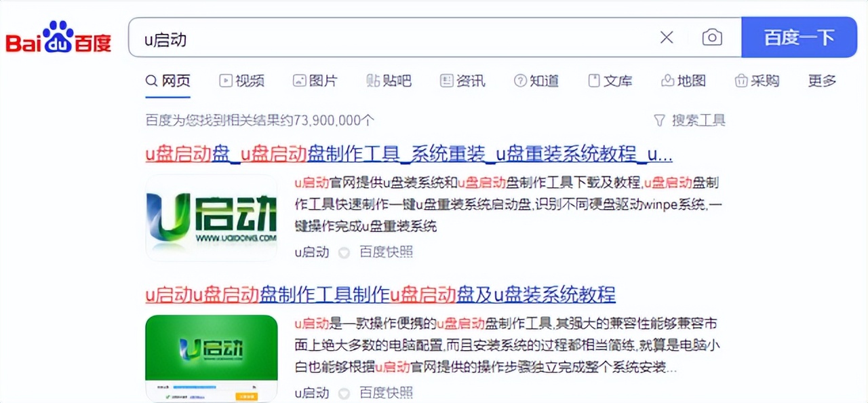The image size is (868, 403).
Task: Click the Baidu 百度 logo
Action: pyautogui.click(x=58, y=37)
